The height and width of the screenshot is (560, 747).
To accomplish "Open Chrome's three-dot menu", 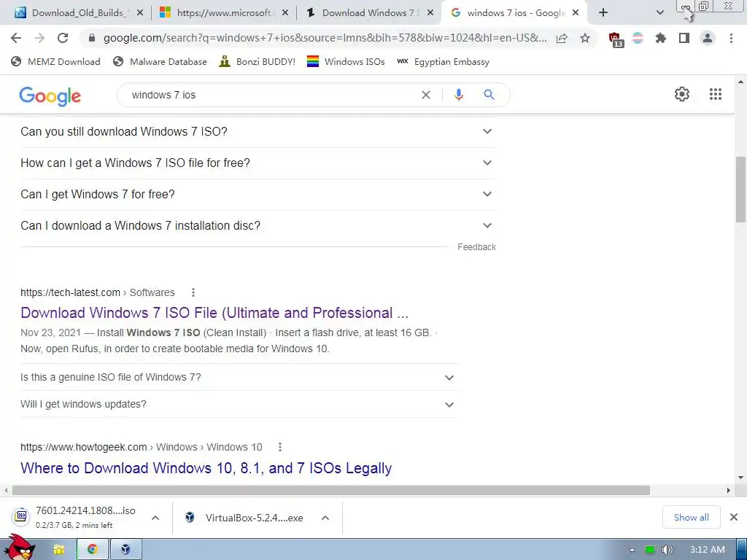I will [x=731, y=38].
